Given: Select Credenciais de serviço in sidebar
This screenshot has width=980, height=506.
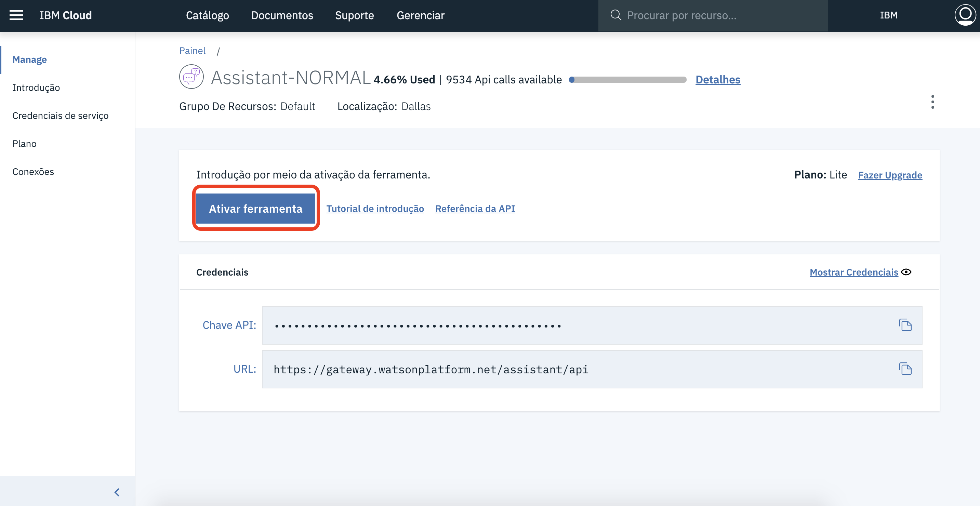Looking at the screenshot, I should click(x=60, y=116).
